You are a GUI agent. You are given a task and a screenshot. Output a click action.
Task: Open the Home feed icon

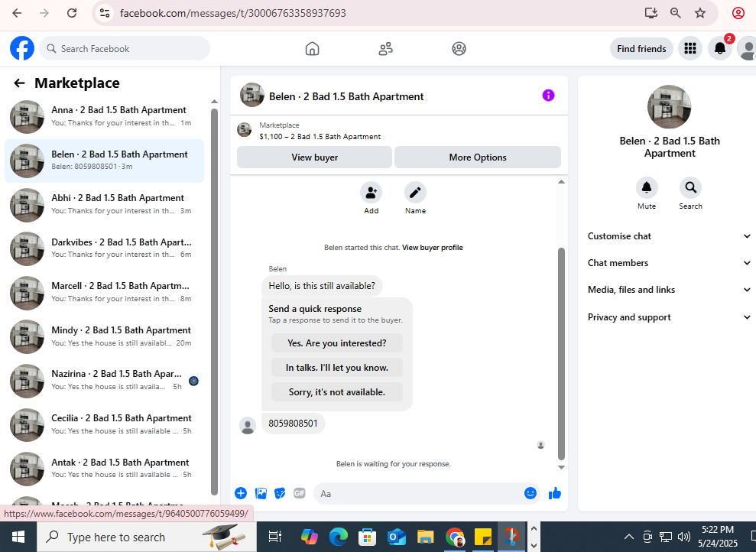313,49
